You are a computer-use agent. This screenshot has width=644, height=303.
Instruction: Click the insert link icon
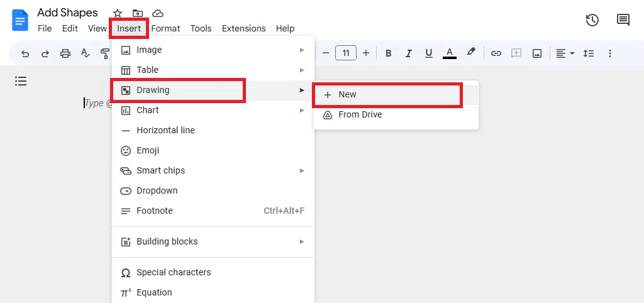tap(496, 53)
